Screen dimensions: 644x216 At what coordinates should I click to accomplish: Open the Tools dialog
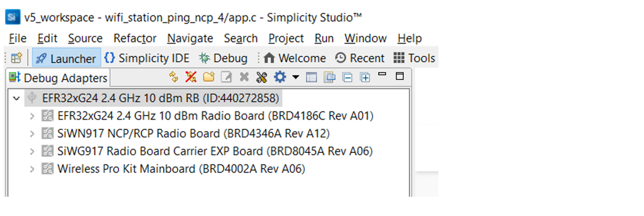point(414,58)
